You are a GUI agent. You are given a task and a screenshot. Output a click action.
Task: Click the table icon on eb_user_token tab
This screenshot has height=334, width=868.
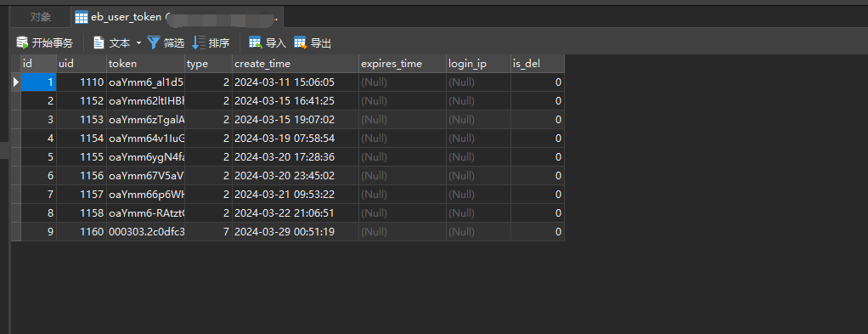82,18
